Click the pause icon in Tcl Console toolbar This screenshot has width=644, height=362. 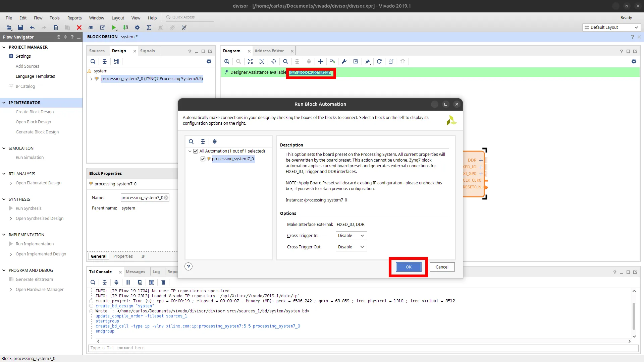point(128,282)
